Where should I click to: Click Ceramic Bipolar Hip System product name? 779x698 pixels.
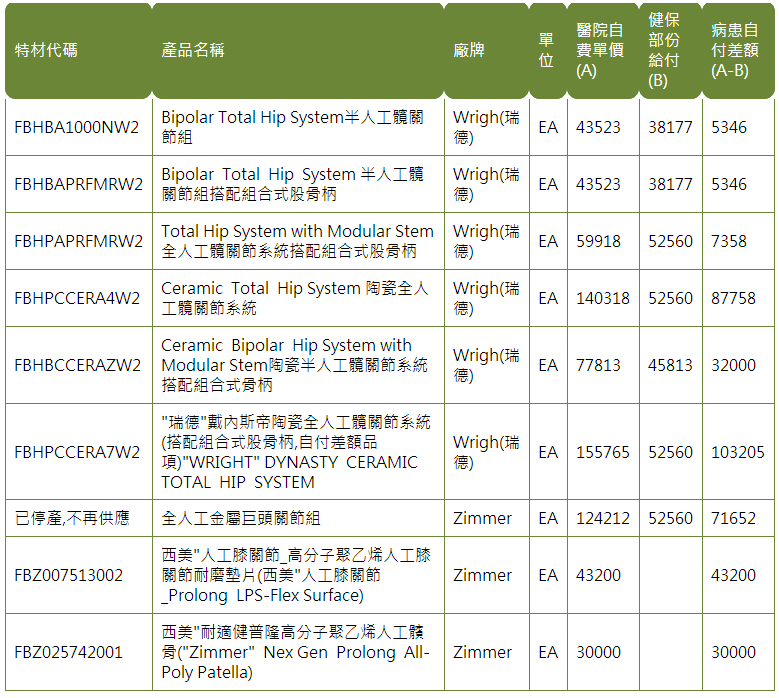coord(295,365)
